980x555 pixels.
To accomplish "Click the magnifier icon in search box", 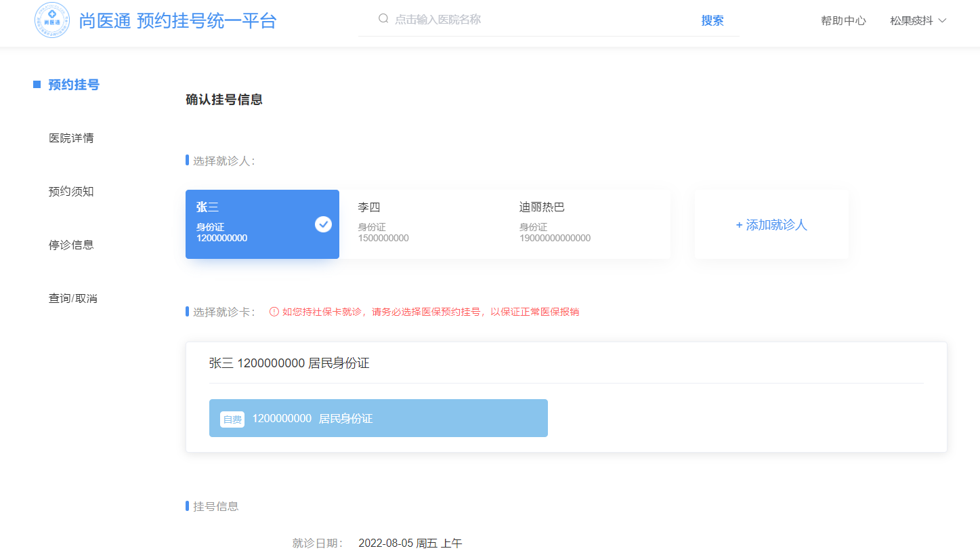I will click(383, 19).
